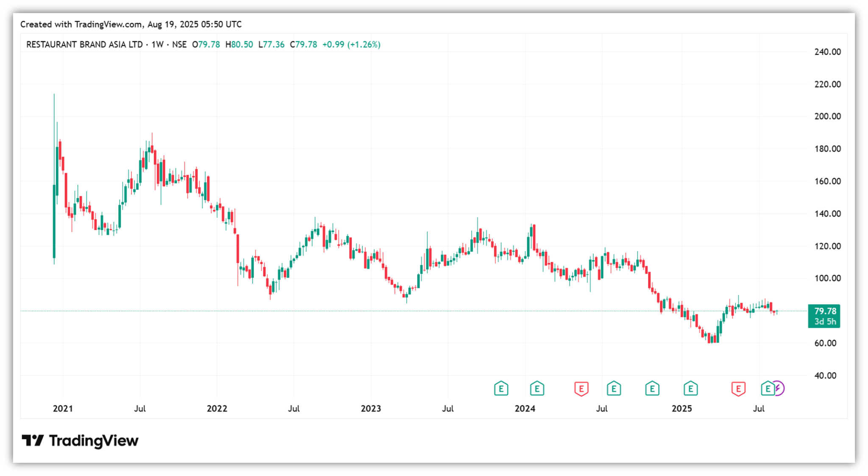Select the green earnings marker beside the lightning icon
The image size is (868, 476).
767,388
